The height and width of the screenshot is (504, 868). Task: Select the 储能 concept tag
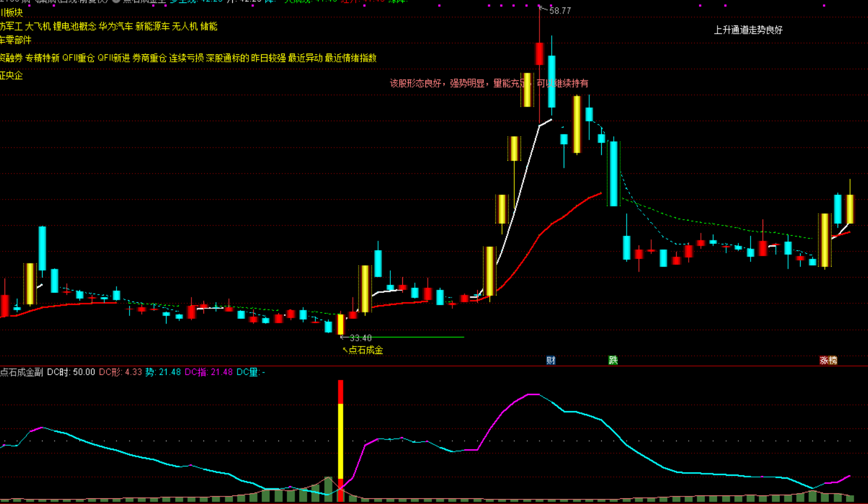[209, 27]
